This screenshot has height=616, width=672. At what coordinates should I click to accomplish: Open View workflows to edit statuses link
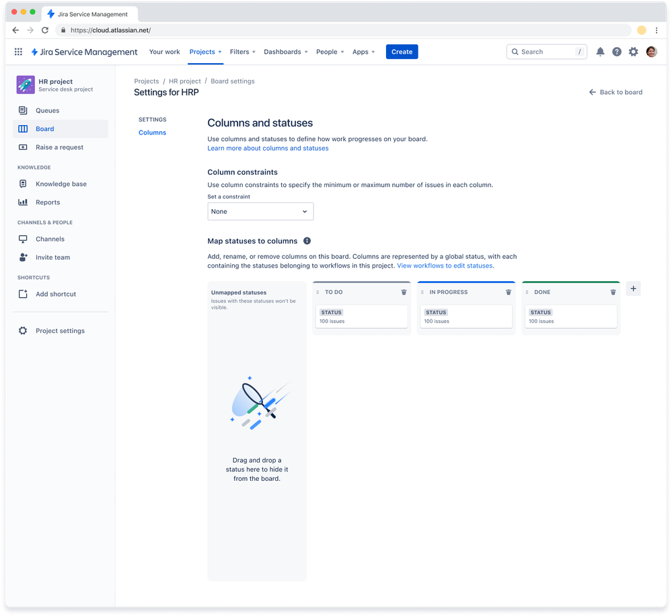(x=445, y=266)
